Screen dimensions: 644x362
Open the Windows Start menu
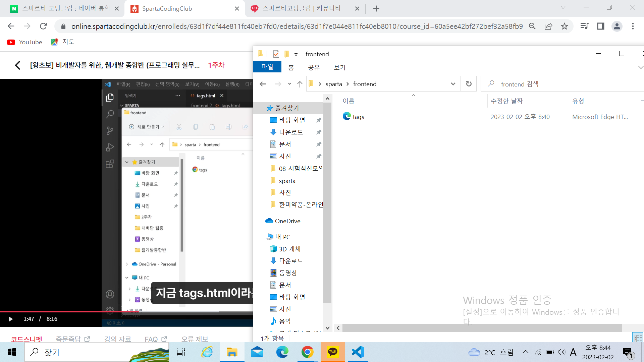tap(12, 352)
